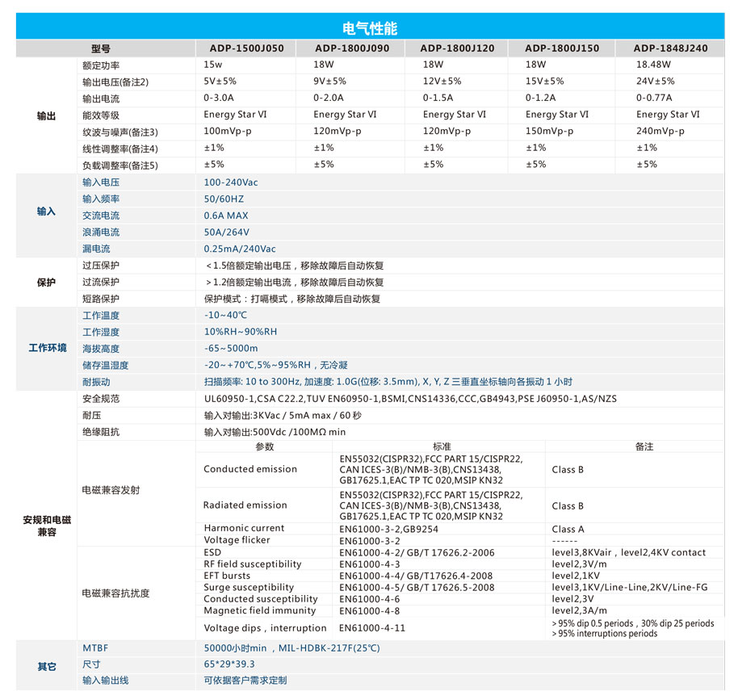The height and width of the screenshot is (700, 738).
Task: Click the MTBF row label
Action: click(95, 648)
